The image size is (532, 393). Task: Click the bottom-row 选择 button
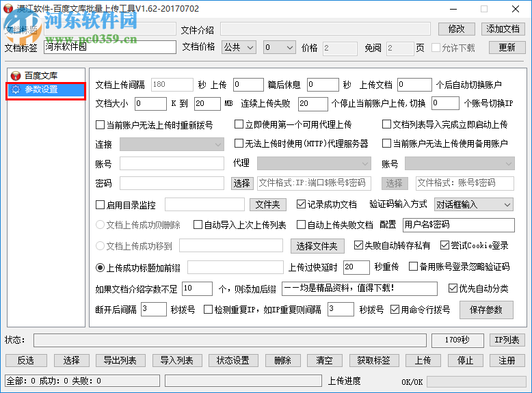[71, 360]
